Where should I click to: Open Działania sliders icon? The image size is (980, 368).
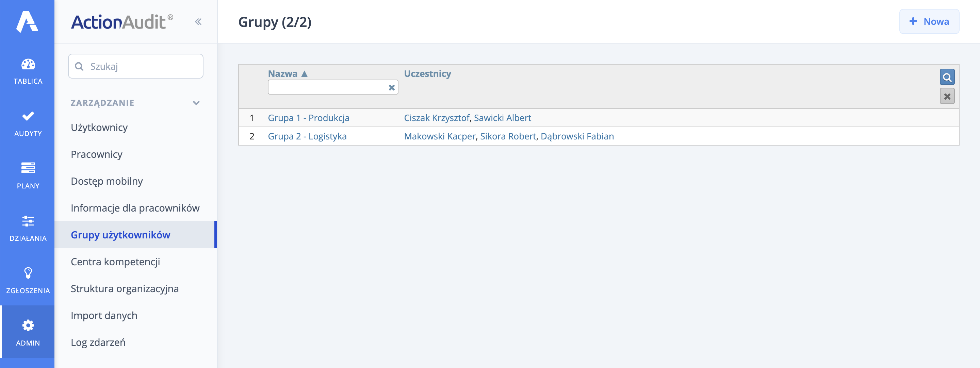(28, 221)
